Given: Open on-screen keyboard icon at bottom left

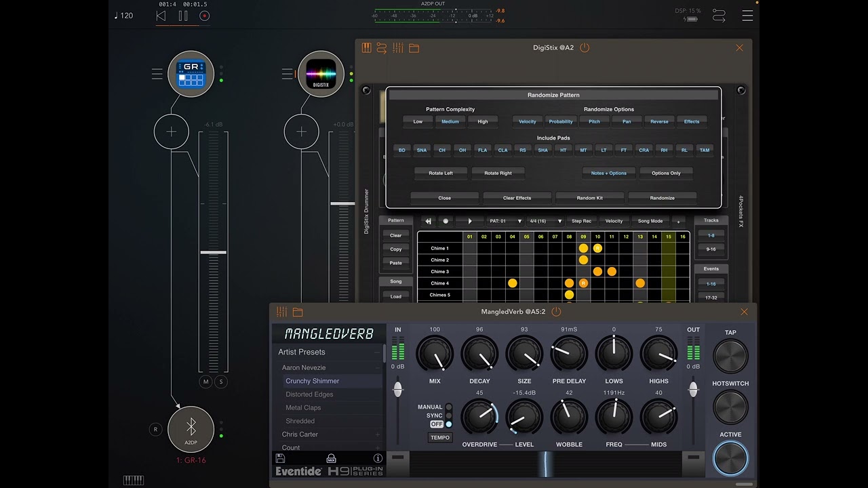Looking at the screenshot, I should coord(134,481).
